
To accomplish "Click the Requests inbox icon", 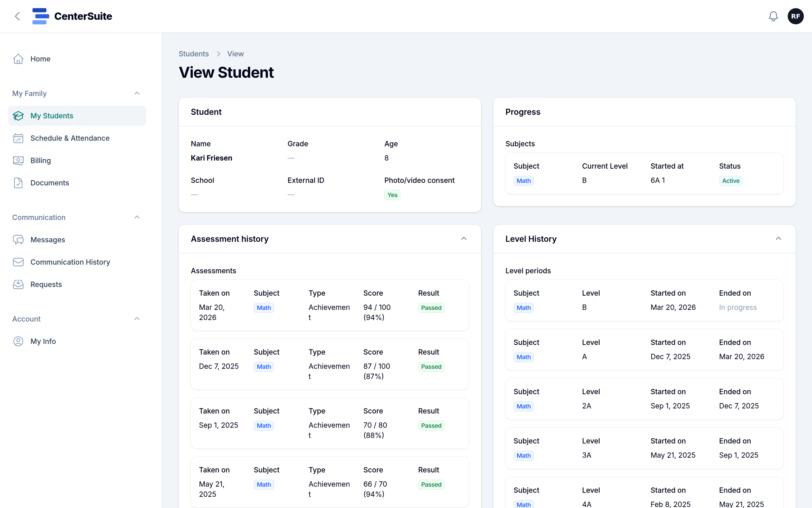I will pyautogui.click(x=18, y=284).
